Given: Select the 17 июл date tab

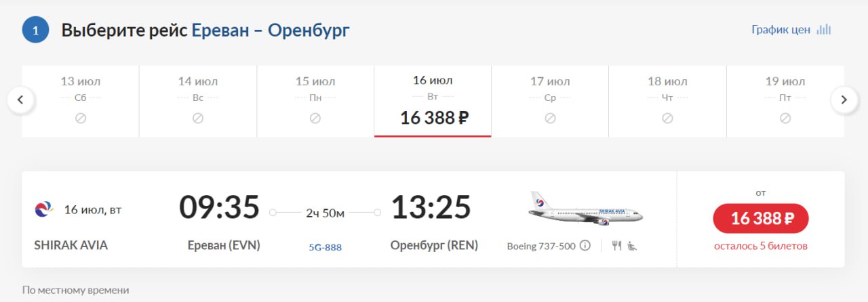Looking at the screenshot, I should [x=550, y=100].
